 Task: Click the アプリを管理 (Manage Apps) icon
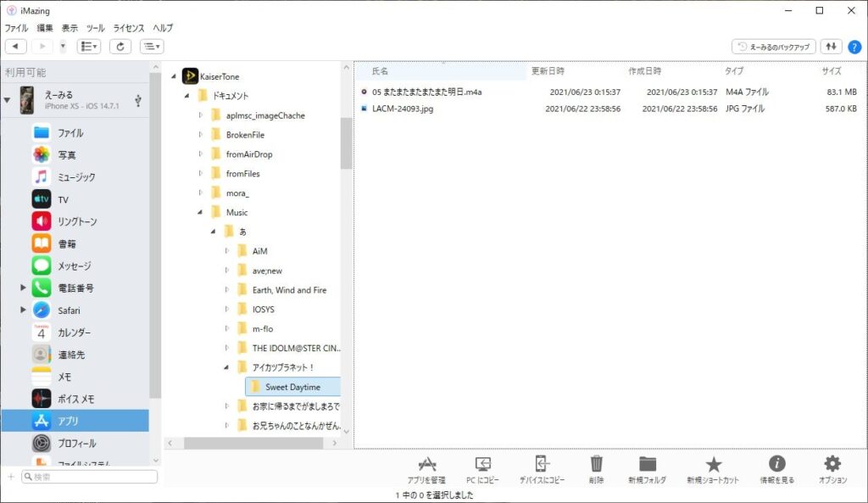point(426,464)
